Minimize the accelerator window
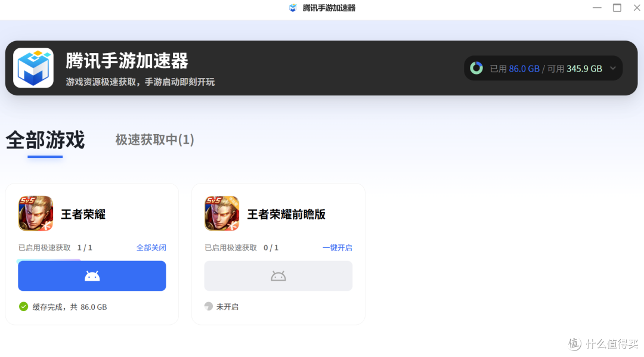 (x=597, y=8)
